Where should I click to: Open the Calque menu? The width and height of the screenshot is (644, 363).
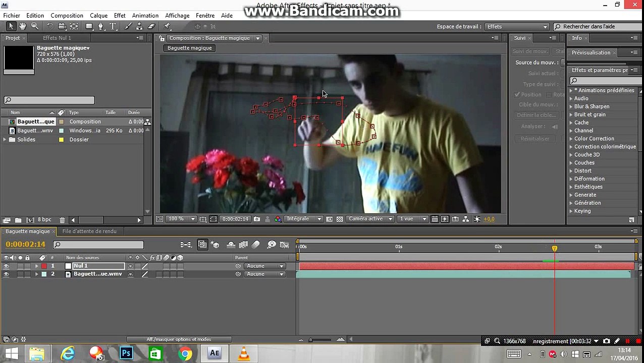98,16
